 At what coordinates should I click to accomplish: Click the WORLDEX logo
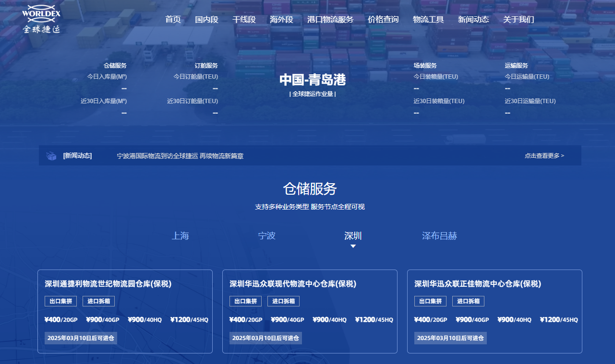tap(41, 20)
